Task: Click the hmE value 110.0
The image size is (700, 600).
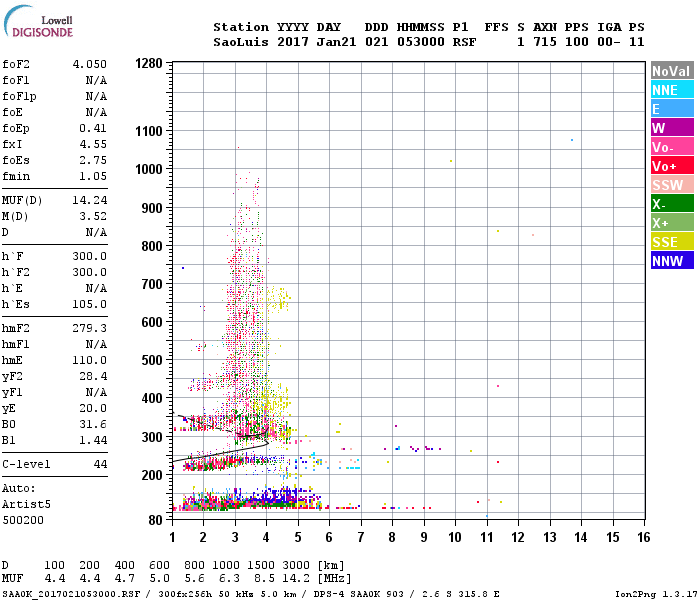Action: coord(90,360)
